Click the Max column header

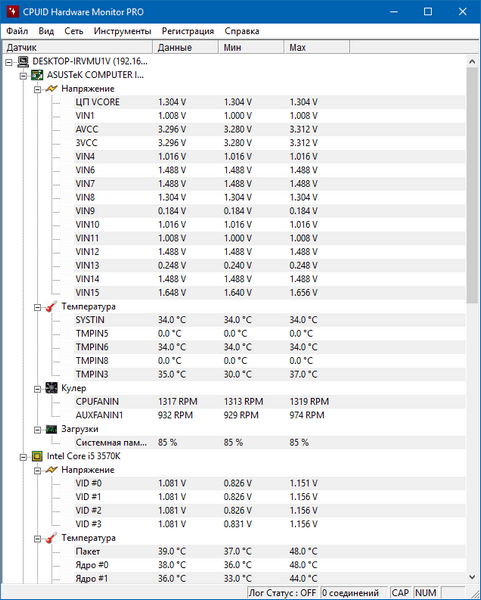coord(317,47)
